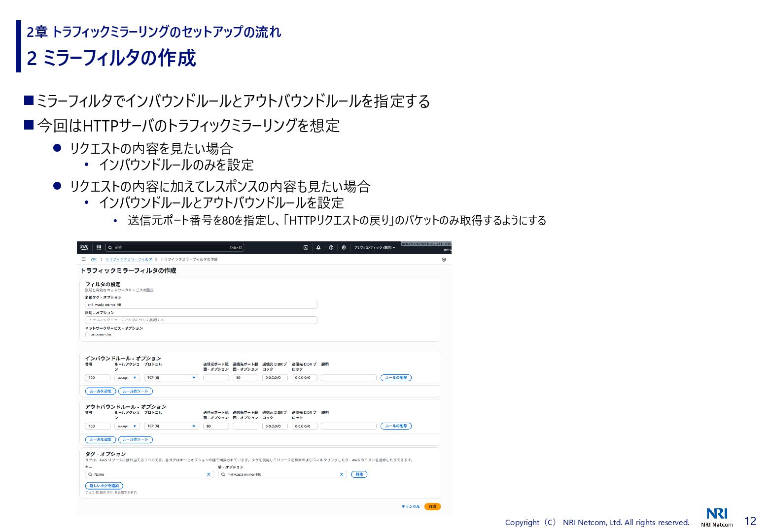Click the アウトバウンドルール - オプション section heading
This screenshot has width=769, height=532.
[x=126, y=406]
